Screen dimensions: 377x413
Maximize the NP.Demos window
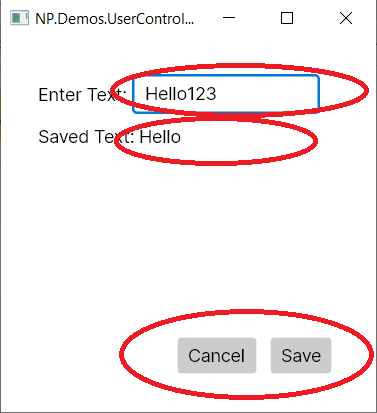pyautogui.click(x=287, y=18)
